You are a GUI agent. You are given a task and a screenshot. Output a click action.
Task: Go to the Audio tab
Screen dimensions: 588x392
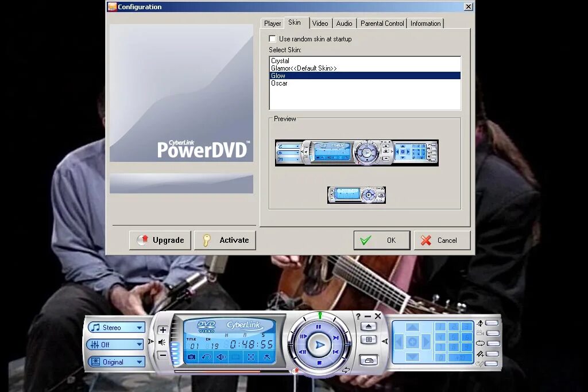344,23
